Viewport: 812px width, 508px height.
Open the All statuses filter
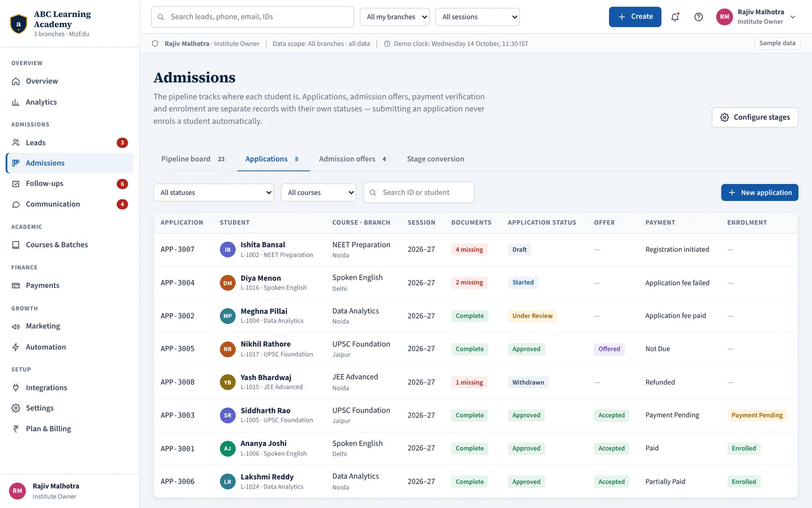214,193
